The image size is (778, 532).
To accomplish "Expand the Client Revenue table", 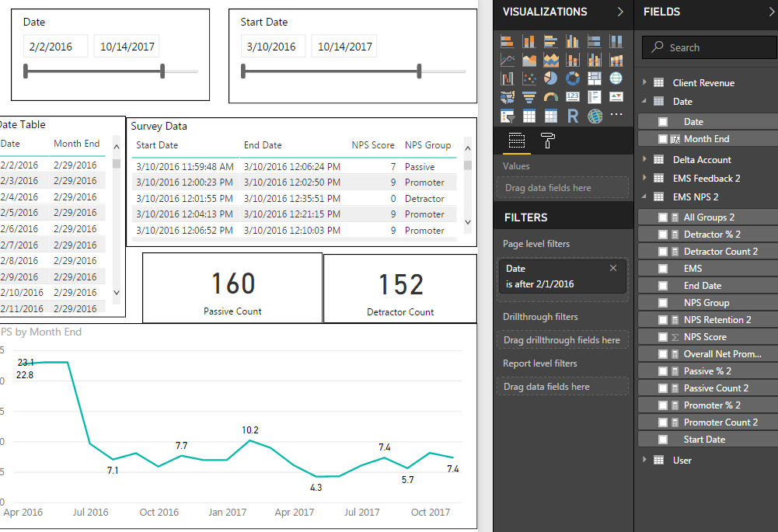I will 644,82.
